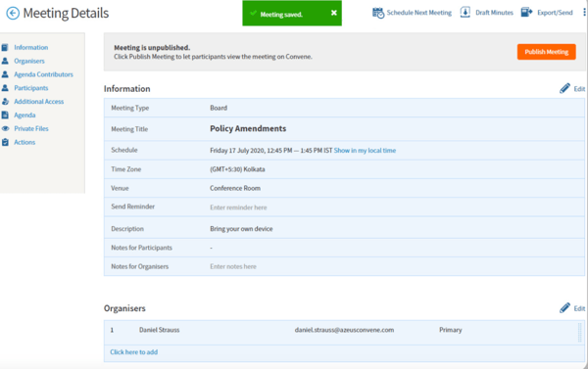
Task: Click the Agenda document icon
Action: 5,115
